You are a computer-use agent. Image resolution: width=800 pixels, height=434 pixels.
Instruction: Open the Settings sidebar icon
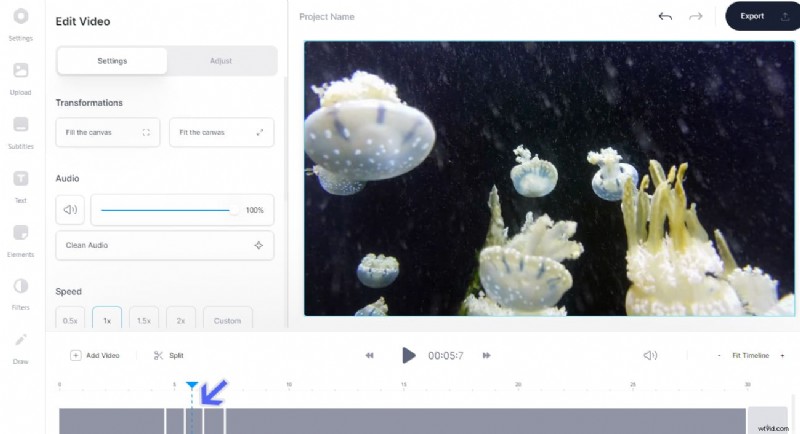click(20, 23)
